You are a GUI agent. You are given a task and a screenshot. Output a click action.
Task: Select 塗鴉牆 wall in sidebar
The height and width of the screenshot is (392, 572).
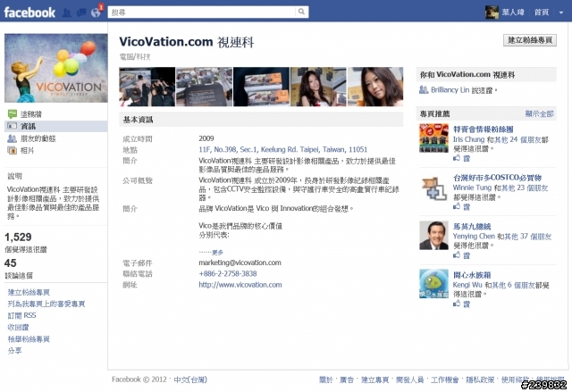point(31,114)
